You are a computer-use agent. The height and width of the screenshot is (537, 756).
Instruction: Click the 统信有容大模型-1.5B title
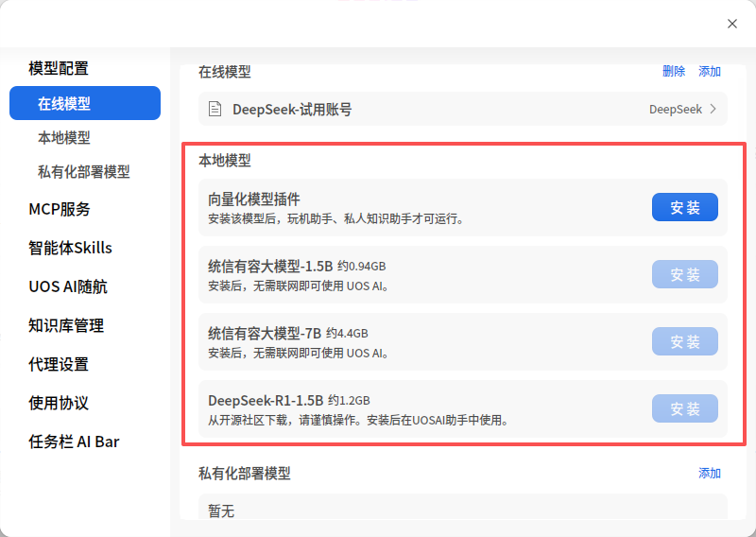(x=270, y=266)
